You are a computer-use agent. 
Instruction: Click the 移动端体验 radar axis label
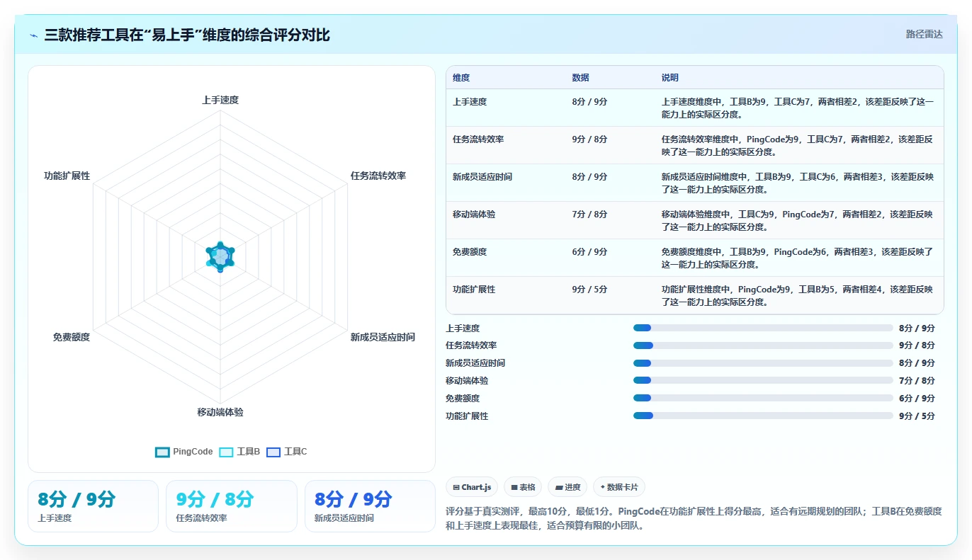pos(220,412)
